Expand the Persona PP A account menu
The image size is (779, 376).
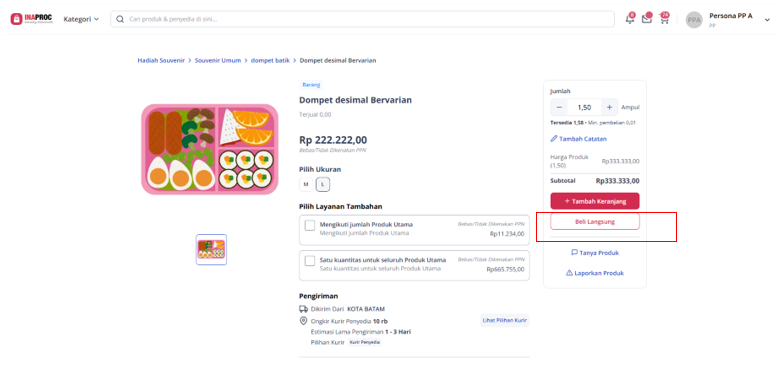(x=767, y=20)
